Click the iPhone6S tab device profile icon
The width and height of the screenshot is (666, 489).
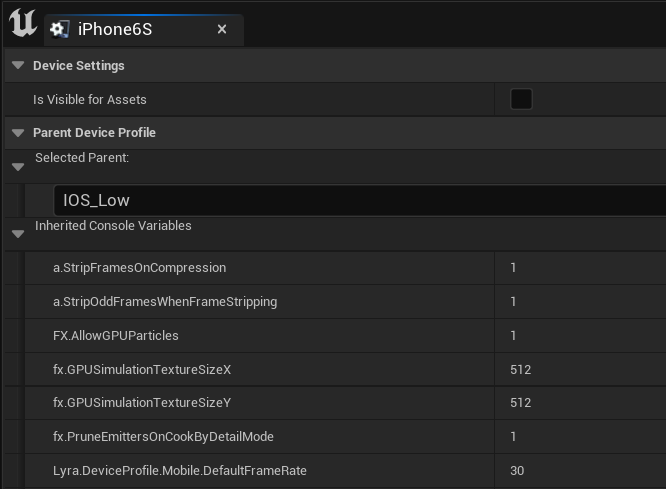point(60,29)
